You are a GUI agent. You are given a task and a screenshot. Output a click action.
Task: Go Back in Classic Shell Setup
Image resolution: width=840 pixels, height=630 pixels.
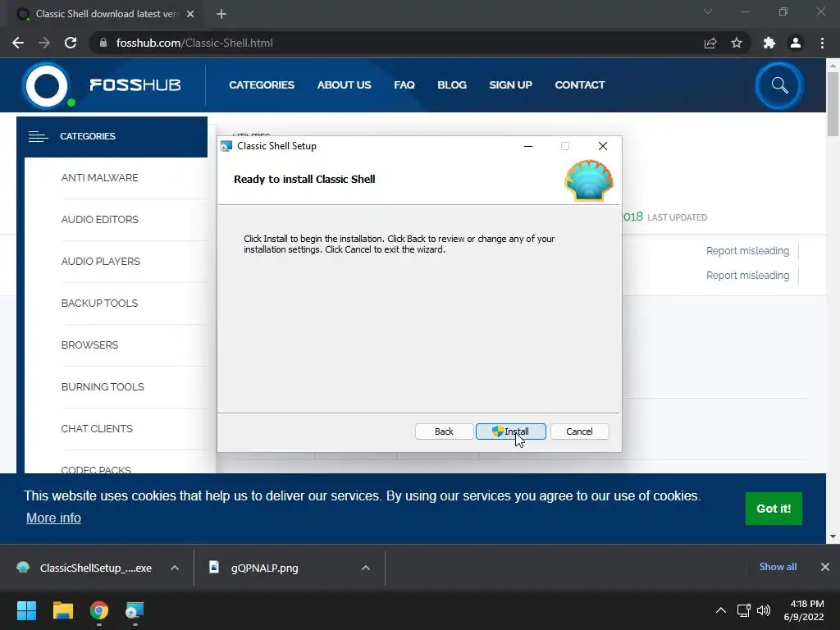(x=444, y=431)
